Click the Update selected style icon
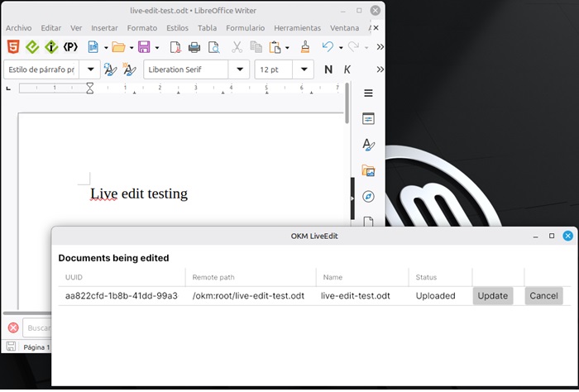The image size is (579, 392). (110, 69)
